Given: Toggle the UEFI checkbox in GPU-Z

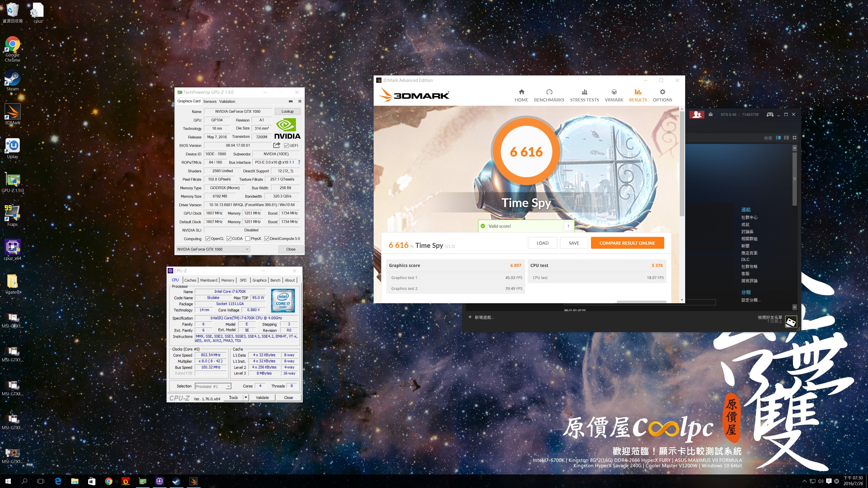Looking at the screenshot, I should coord(286,145).
